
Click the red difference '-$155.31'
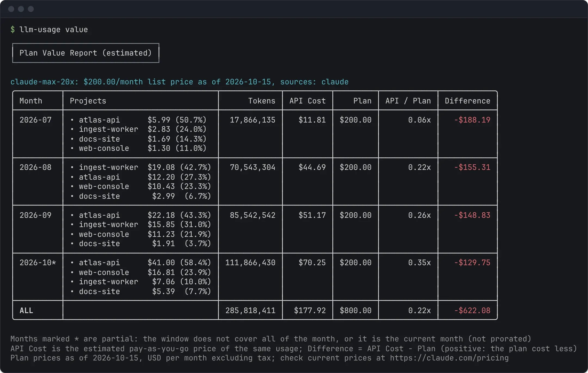472,167
